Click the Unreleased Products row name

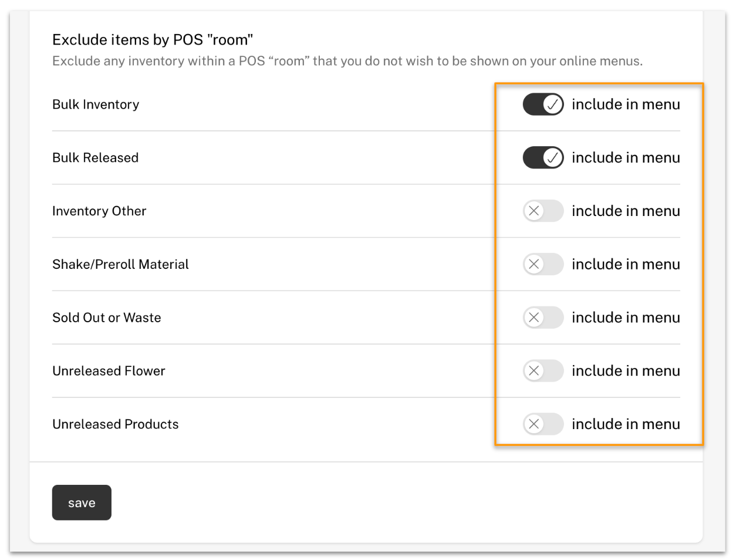(115, 424)
